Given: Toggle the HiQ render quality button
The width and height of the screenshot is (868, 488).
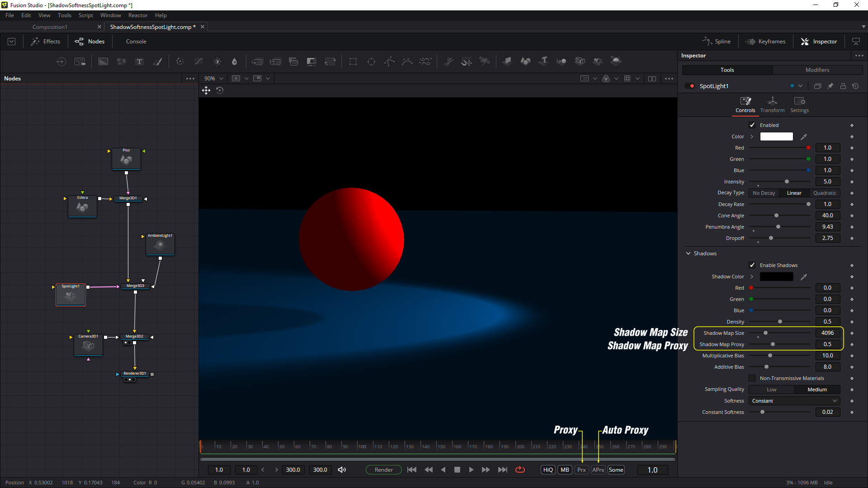Looking at the screenshot, I should click(548, 470).
